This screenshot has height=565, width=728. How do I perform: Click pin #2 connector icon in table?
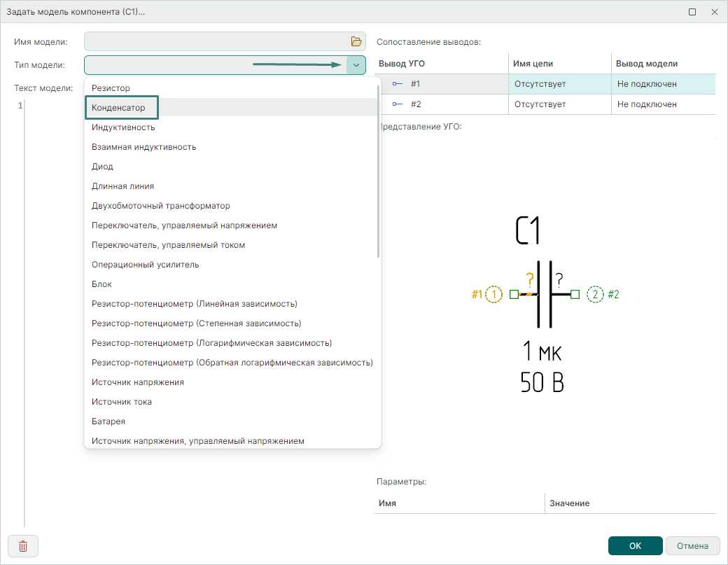pyautogui.click(x=397, y=104)
